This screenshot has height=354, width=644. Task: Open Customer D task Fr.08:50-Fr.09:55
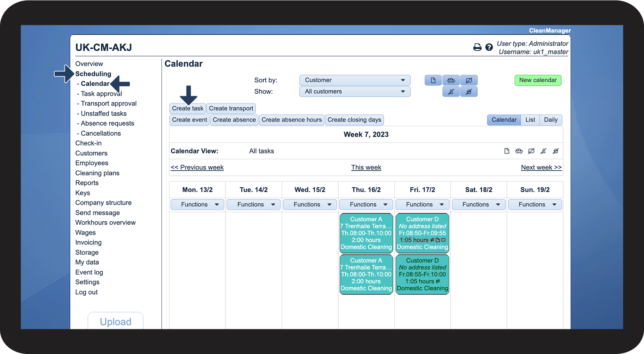tap(422, 233)
